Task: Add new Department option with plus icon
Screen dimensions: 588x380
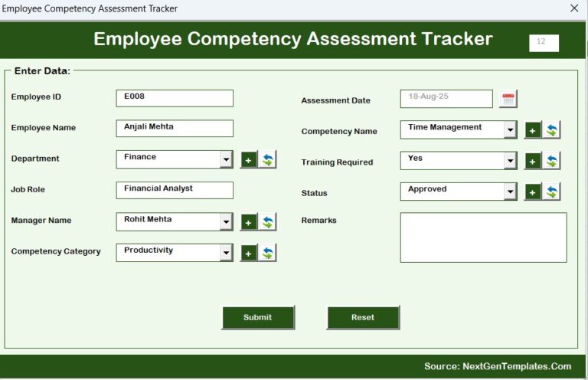Action: tap(248, 160)
